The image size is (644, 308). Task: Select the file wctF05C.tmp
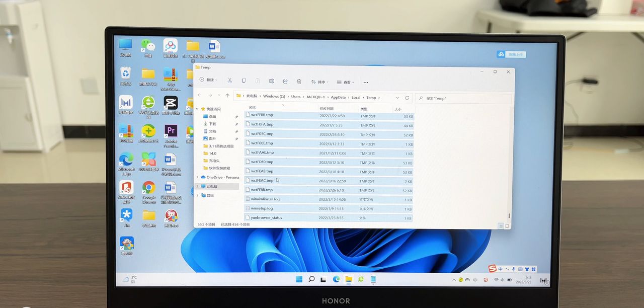coord(329,134)
